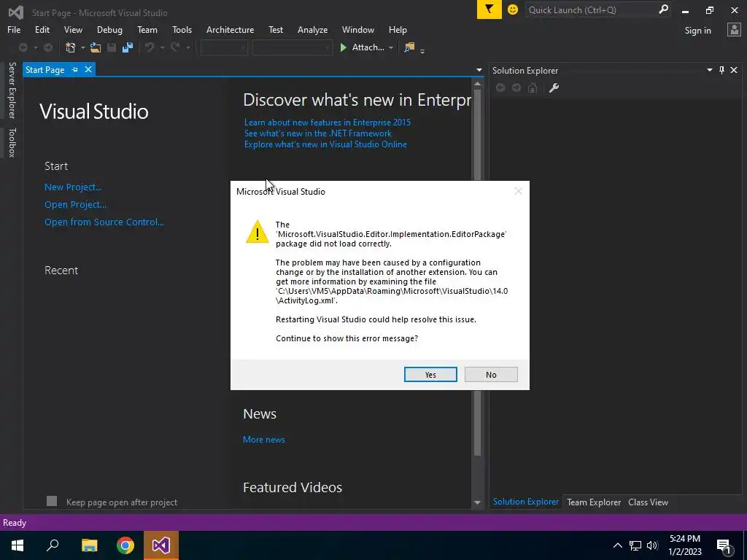747x560 pixels.
Task: Click the green Attach start arrow
Action: click(343, 47)
